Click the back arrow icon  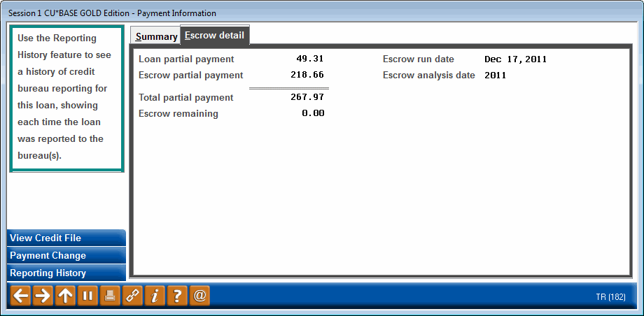pos(20,296)
